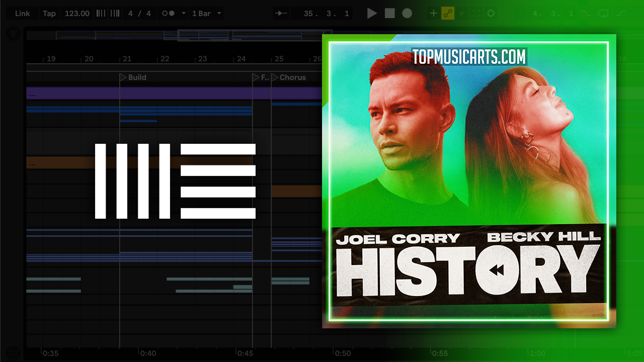Jump to the Chorus locator marker
Viewport: 644px width, 362px height.
275,77
